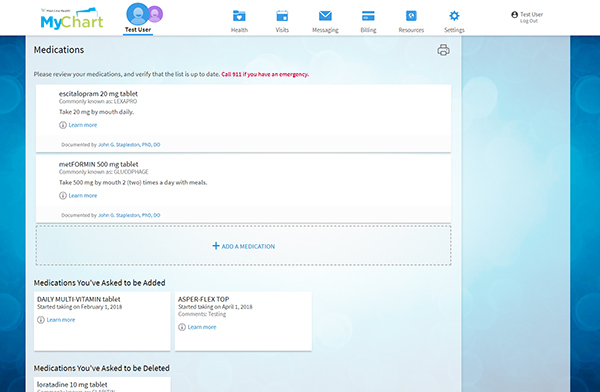600x392 pixels.
Task: Click ADD A MEDICATION text
Action: 248,247
